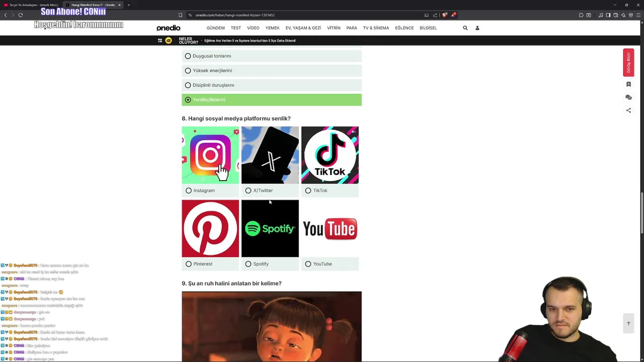This screenshot has width=644, height=362.
Task: Click the yellow circle icon beside Neler Oluyor
Action: point(169,41)
